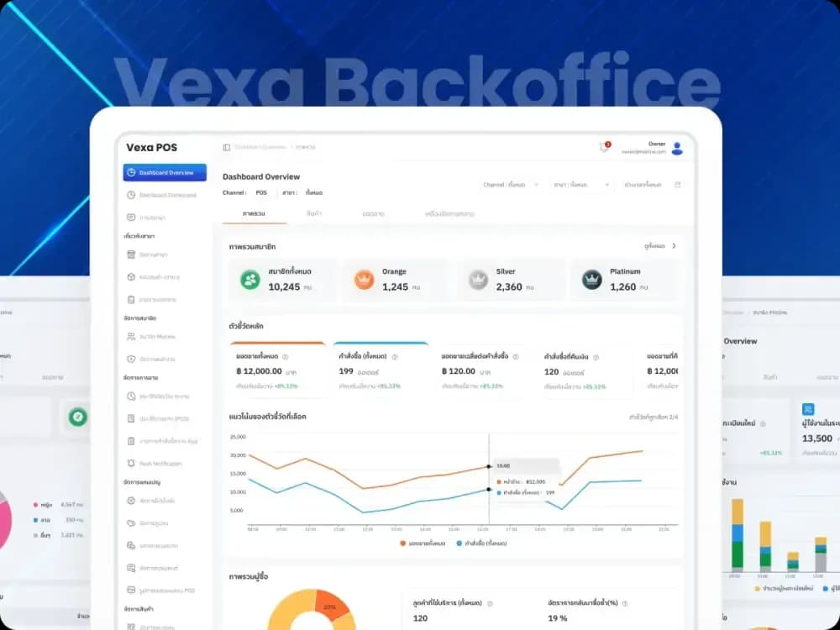Click the calendar icon in date filter
The image size is (840, 630).
pyautogui.click(x=677, y=185)
